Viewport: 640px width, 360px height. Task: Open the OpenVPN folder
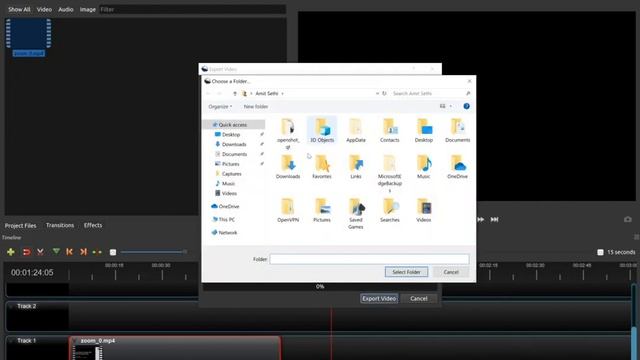(288, 210)
